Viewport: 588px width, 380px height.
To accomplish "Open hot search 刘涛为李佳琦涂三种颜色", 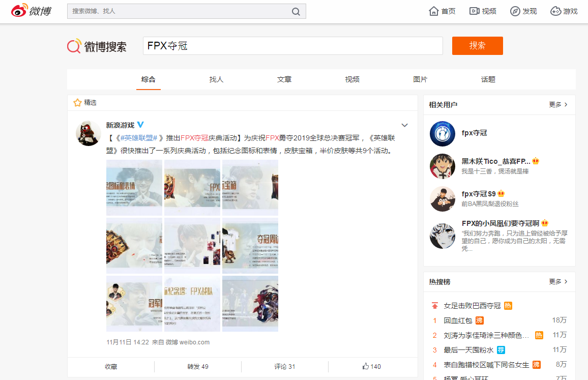I will [486, 335].
